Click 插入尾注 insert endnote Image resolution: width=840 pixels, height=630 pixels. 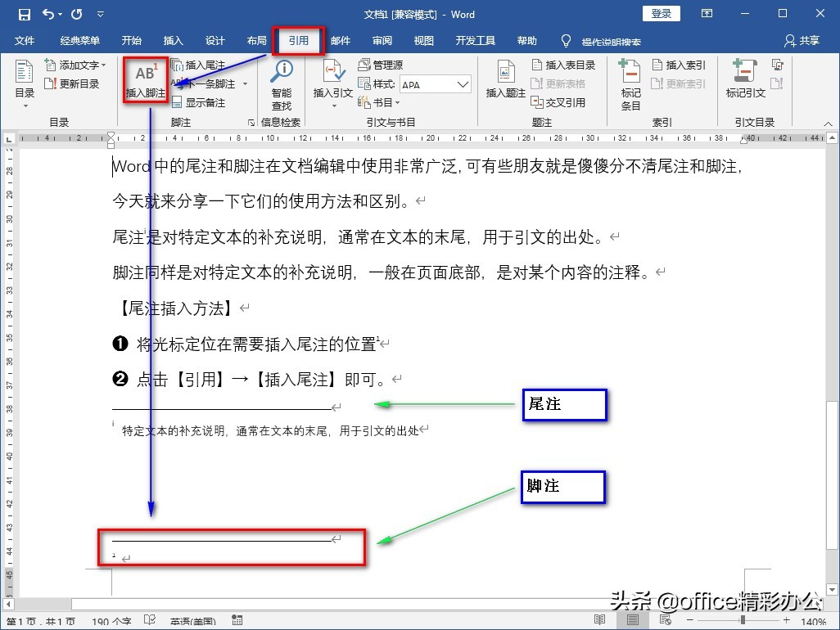point(198,65)
